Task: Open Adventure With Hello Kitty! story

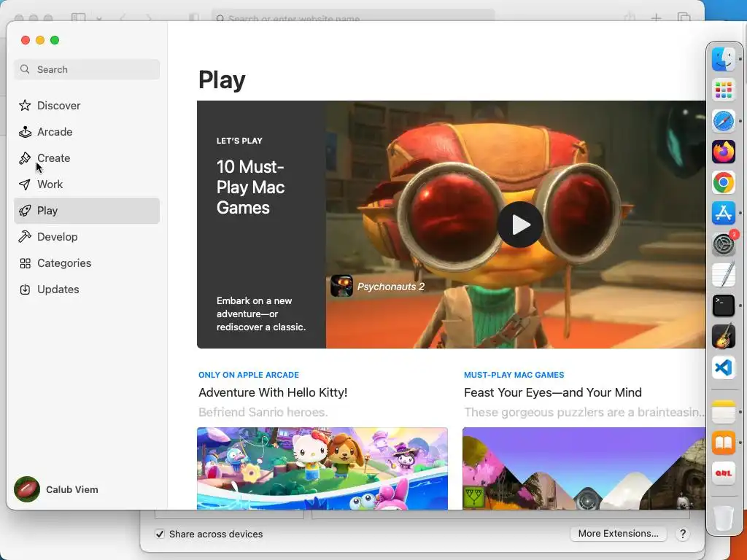Action: point(273,392)
